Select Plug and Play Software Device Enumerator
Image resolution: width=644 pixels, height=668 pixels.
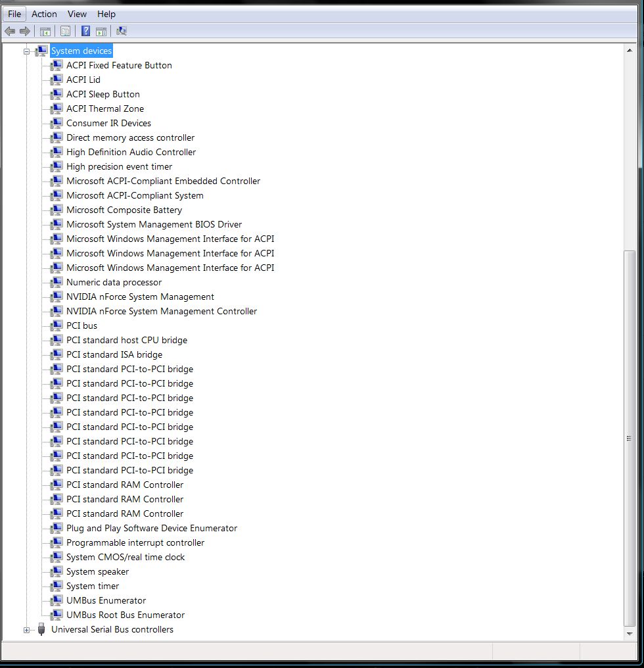(152, 528)
